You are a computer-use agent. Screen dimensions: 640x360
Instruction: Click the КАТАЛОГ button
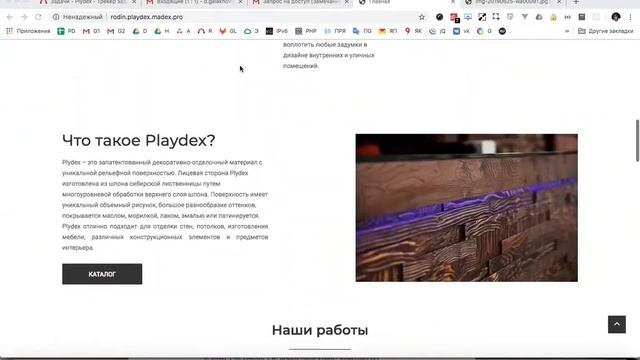(x=102, y=274)
